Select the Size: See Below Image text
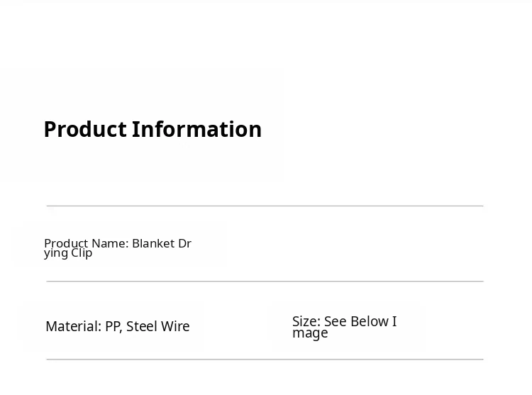Viewport: 532px width, 395px height. coord(344,327)
